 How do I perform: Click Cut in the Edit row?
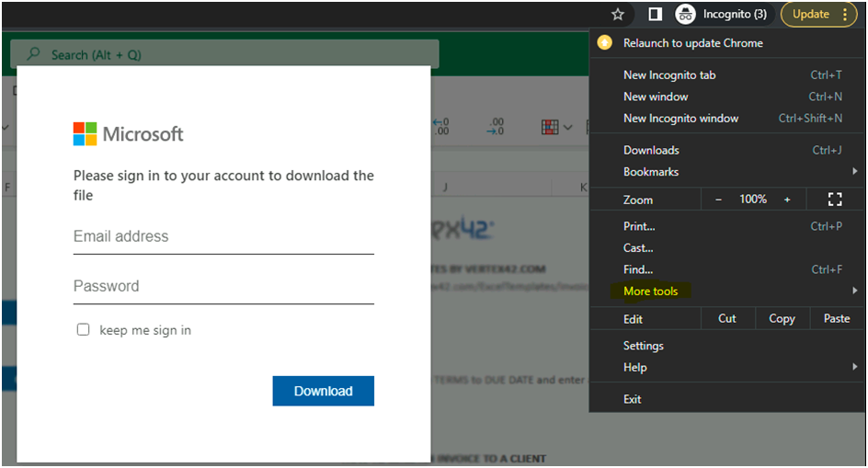[x=727, y=318]
